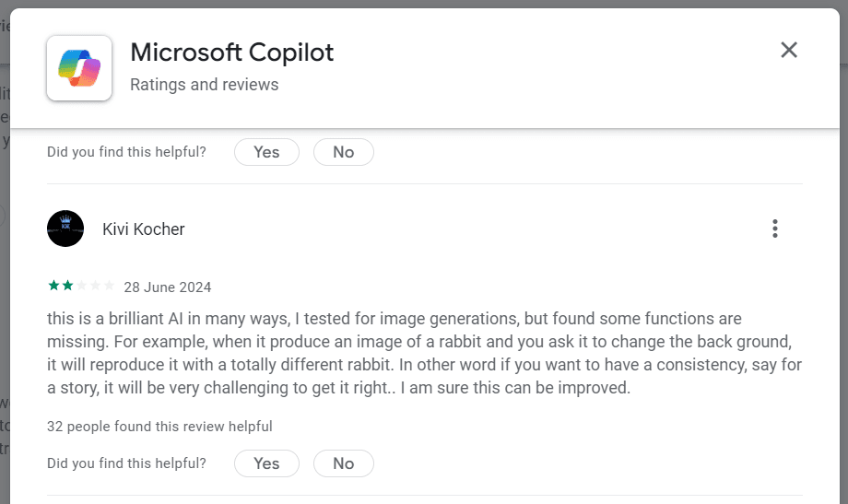Image resolution: width=848 pixels, height=504 pixels.
Task: Click Kivi Kocher's profile avatar
Action: (65, 229)
